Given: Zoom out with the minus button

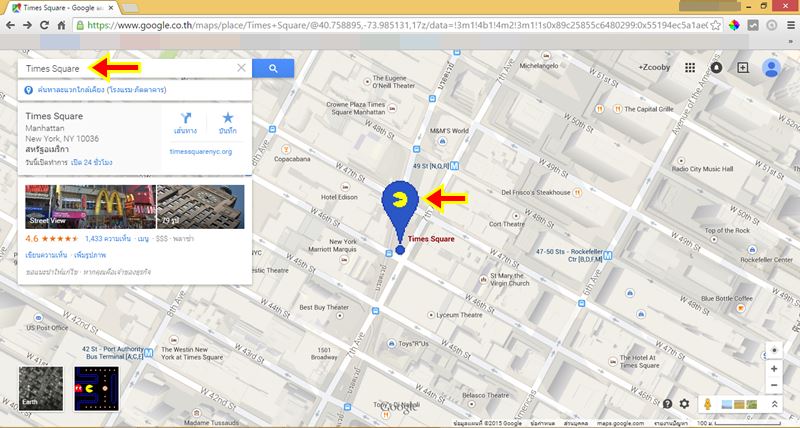Looking at the screenshot, I should 774,385.
